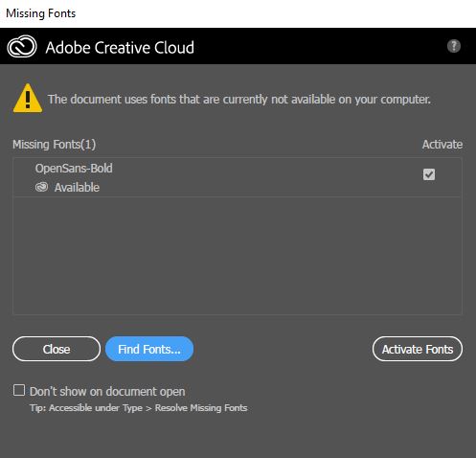Click the Adobe Creative Cloud header text
This screenshot has height=458, width=476.
120,47
